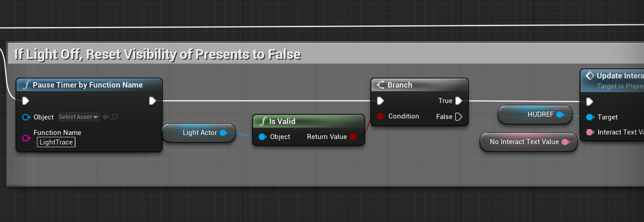
Task: Click the HUDREF variable's output pin
Action: pyautogui.click(x=560, y=114)
